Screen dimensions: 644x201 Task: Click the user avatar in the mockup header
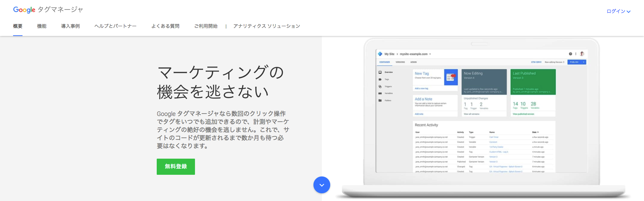pyautogui.click(x=582, y=54)
